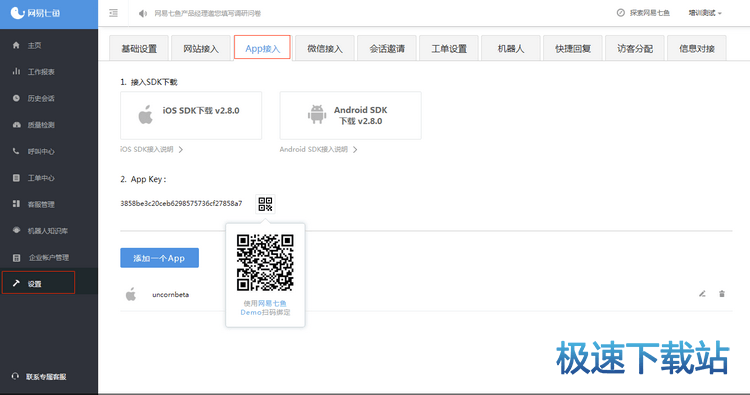Switch to the 基础设置 tab

tap(139, 48)
